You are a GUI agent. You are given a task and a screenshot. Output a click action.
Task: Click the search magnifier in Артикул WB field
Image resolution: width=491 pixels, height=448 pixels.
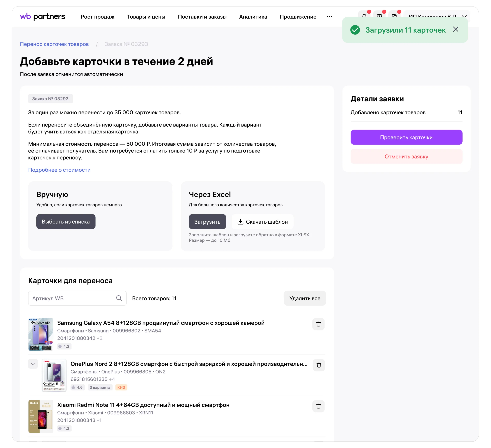click(x=119, y=298)
